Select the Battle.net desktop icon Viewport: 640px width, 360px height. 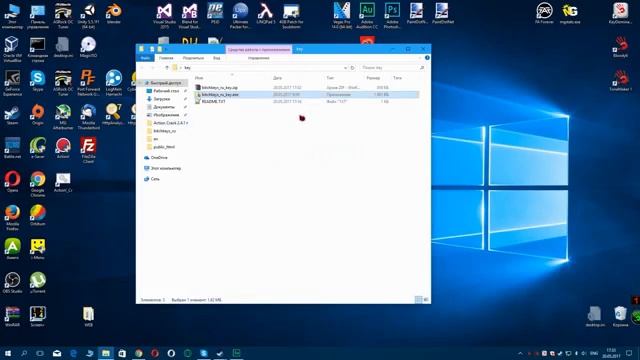[12, 148]
